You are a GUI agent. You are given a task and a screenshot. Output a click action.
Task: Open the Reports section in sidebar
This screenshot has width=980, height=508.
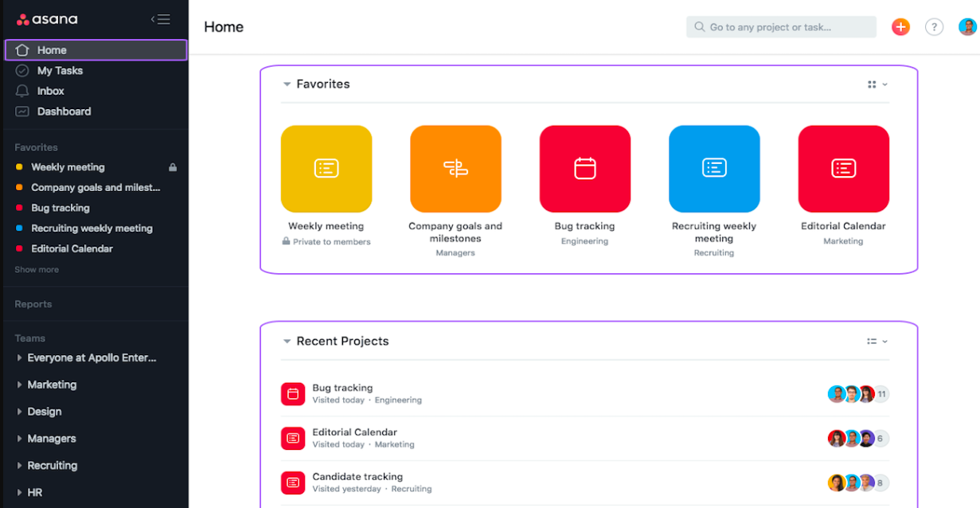(x=33, y=304)
